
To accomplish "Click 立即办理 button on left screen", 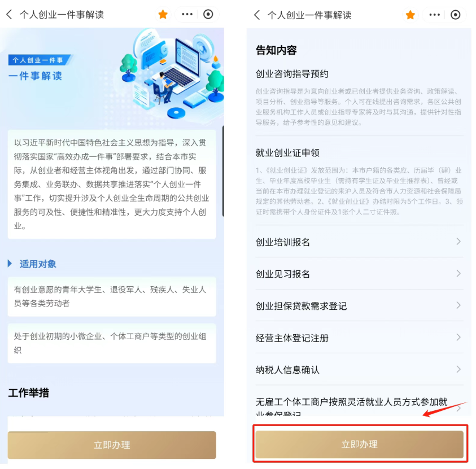I will (112, 445).
